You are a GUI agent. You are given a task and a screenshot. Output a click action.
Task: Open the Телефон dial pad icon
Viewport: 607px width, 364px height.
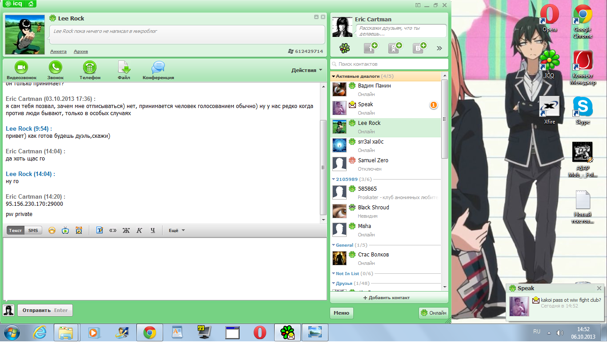click(90, 68)
